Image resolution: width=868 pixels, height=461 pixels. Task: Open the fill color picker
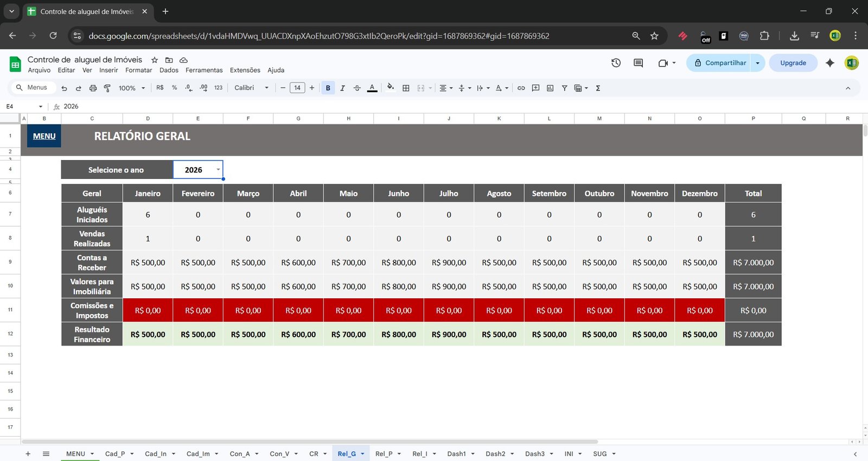tap(390, 88)
